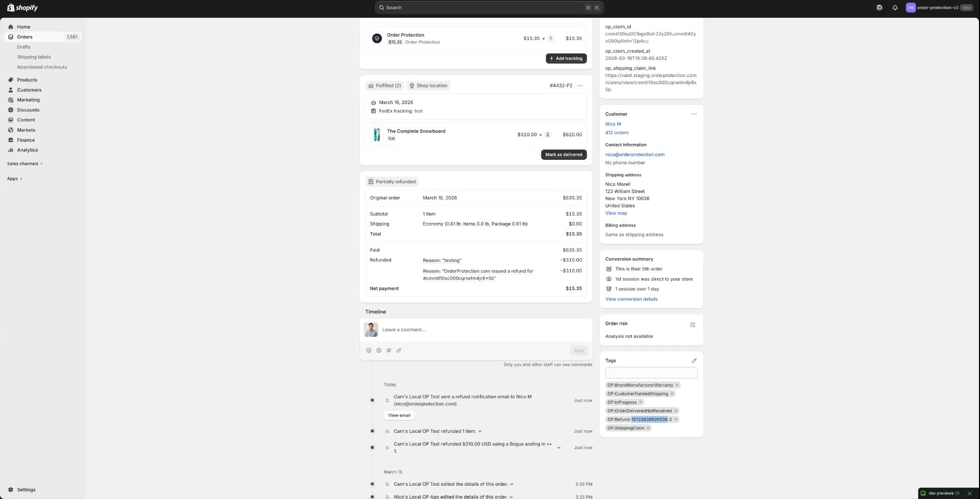Click the Post comment button
Viewport: 980px width, 499px height.
(579, 351)
